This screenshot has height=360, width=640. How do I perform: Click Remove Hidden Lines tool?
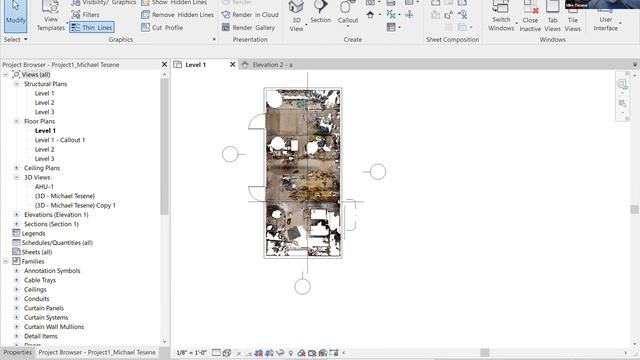pyautogui.click(x=177, y=15)
